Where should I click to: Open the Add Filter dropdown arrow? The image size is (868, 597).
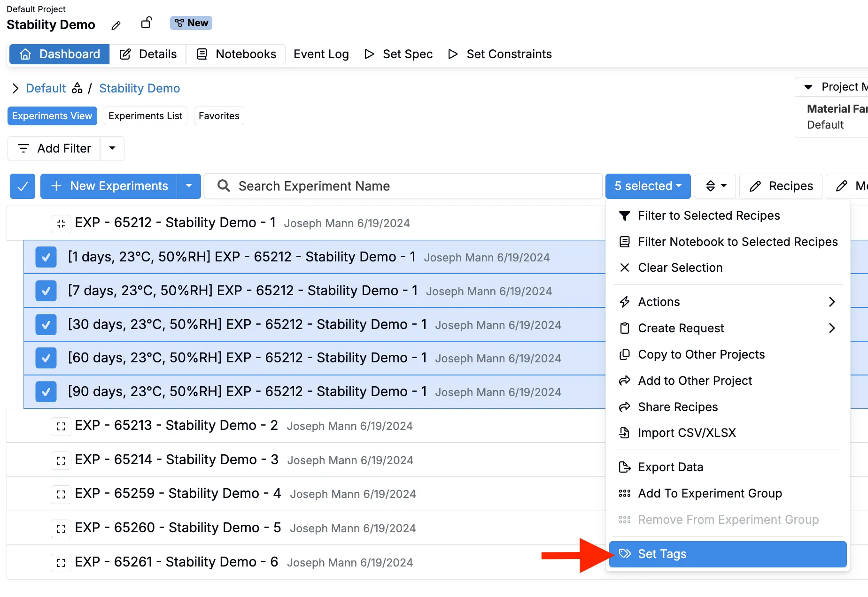pyautogui.click(x=112, y=148)
